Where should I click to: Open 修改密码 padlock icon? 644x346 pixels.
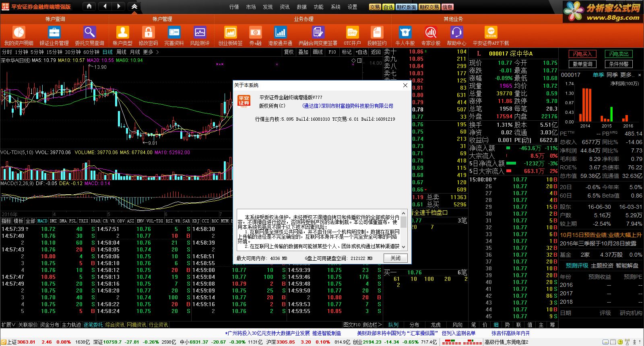[148, 32]
